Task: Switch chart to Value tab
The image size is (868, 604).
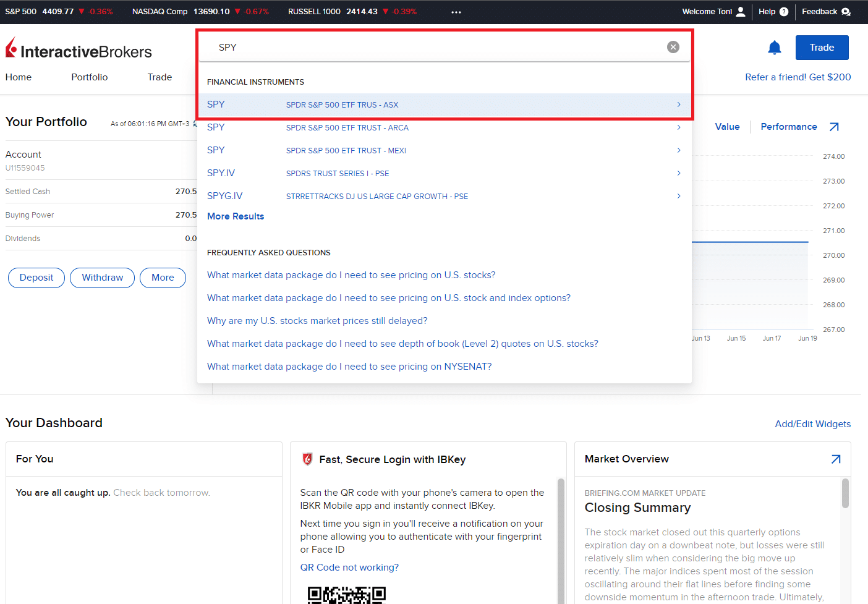Action: [727, 127]
